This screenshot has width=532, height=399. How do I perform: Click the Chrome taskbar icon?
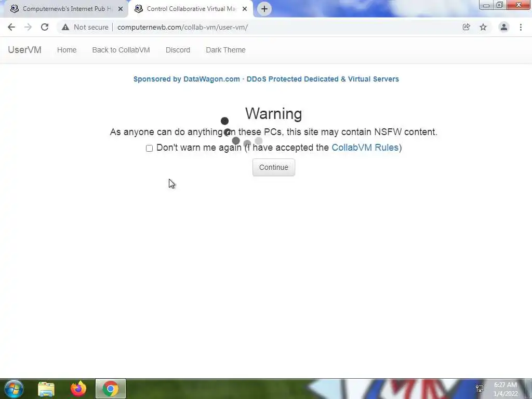coord(111,389)
